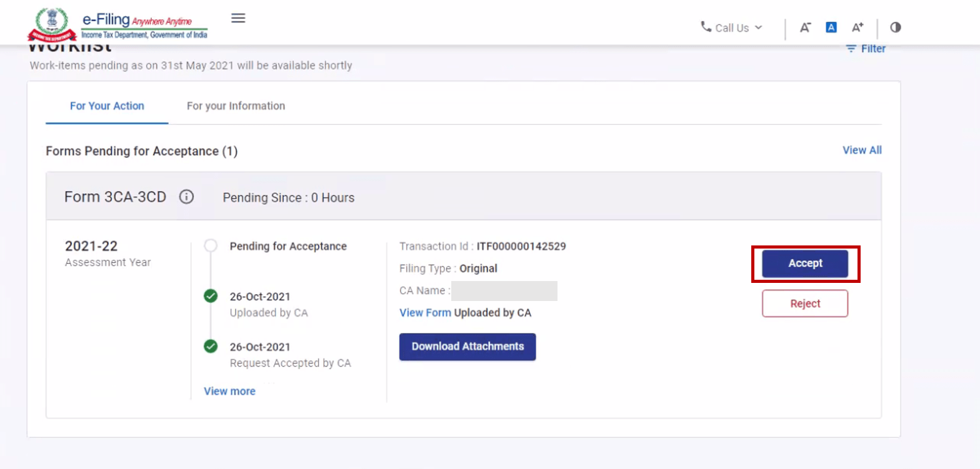Viewport: 980px width, 469px height.
Task: Select the For Your Action tab
Action: [107, 106]
